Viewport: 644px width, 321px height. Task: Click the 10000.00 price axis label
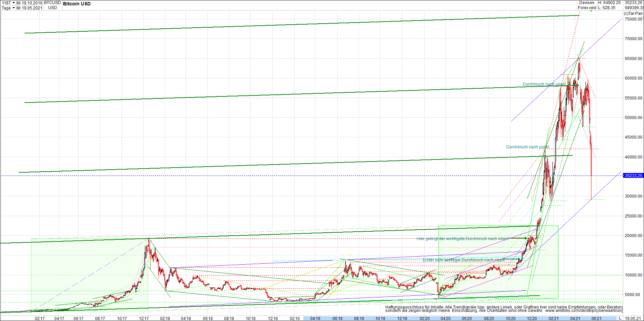click(634, 275)
